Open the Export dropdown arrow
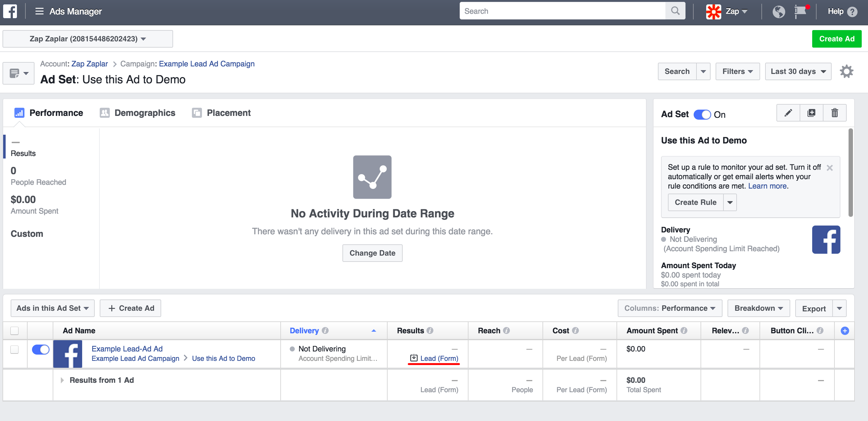The image size is (868, 421). 839,308
